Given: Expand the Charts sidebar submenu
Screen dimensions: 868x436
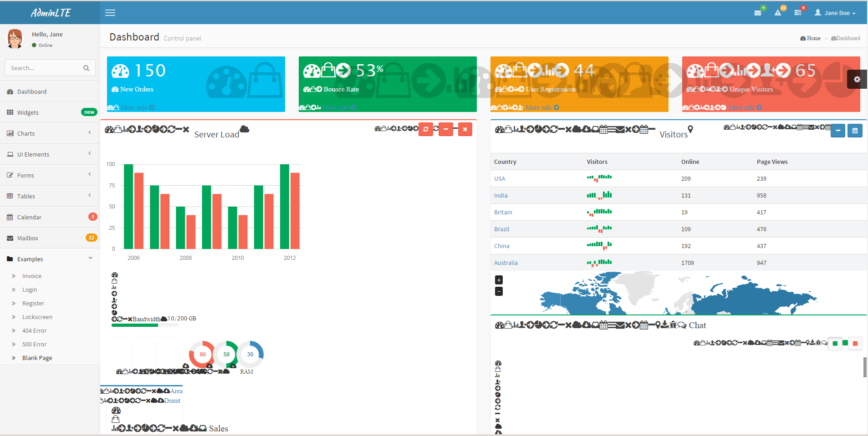Looking at the screenshot, I should [x=50, y=133].
